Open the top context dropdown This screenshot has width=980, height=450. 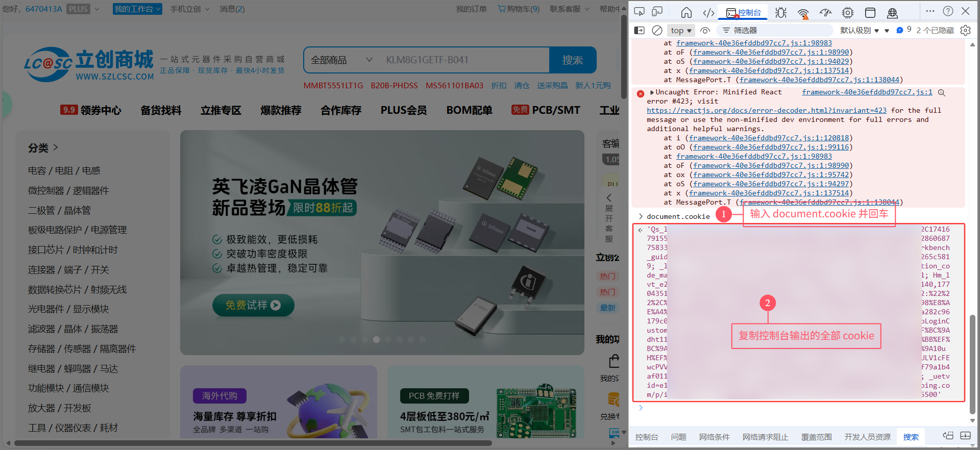pyautogui.click(x=681, y=31)
